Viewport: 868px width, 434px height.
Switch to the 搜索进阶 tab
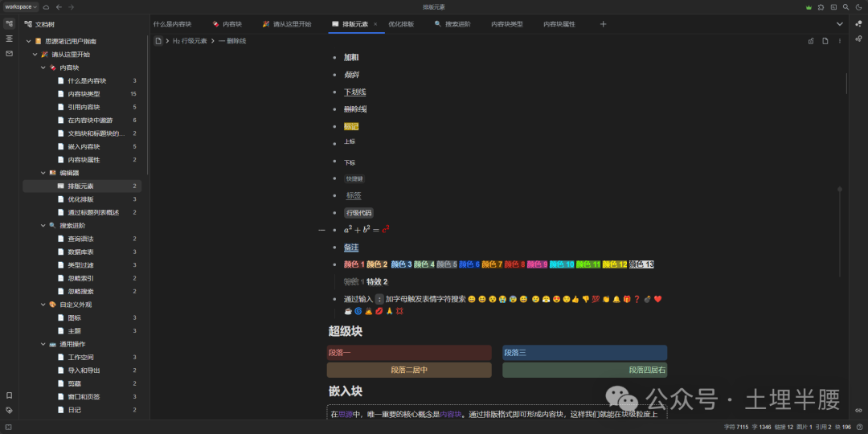452,24
